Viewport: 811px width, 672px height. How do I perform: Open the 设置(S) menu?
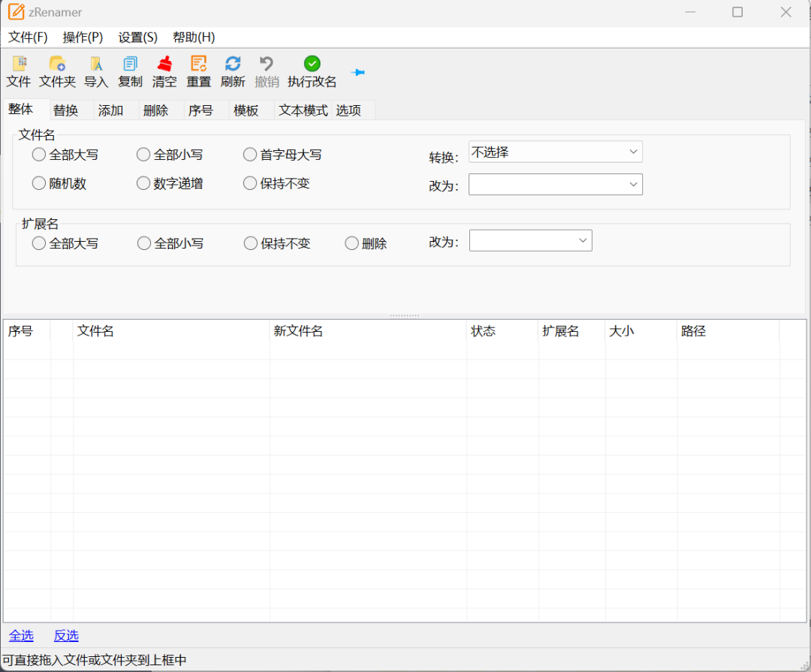[137, 38]
